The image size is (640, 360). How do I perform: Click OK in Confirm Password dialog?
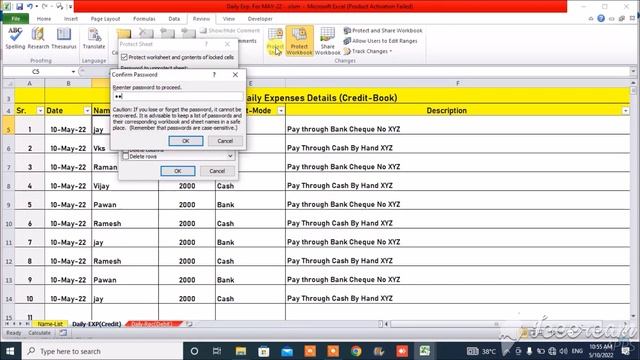pos(186,141)
